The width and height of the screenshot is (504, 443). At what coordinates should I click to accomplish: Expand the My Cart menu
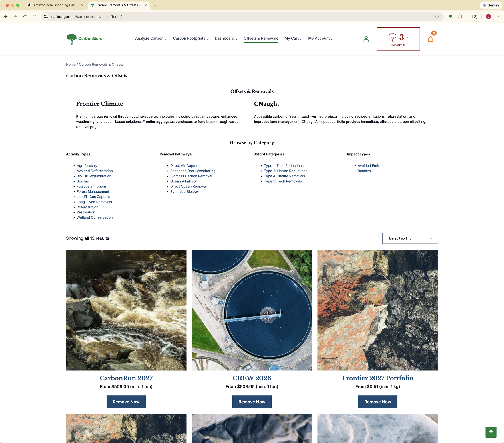[x=293, y=38]
